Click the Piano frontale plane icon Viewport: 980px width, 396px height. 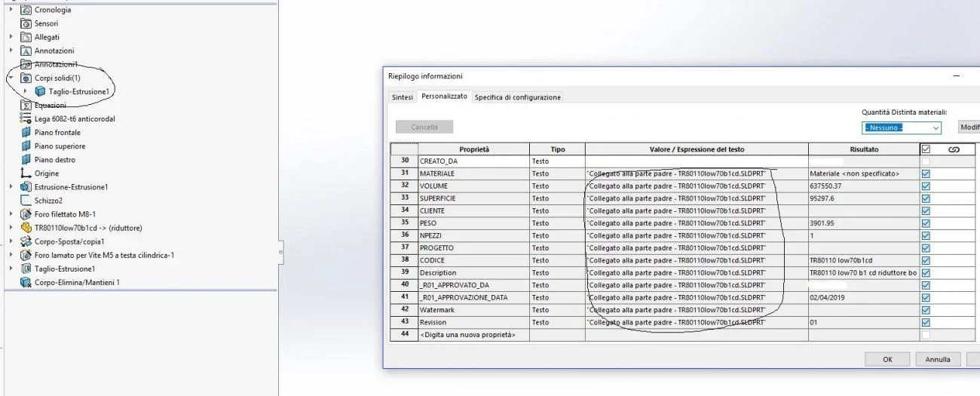point(26,132)
